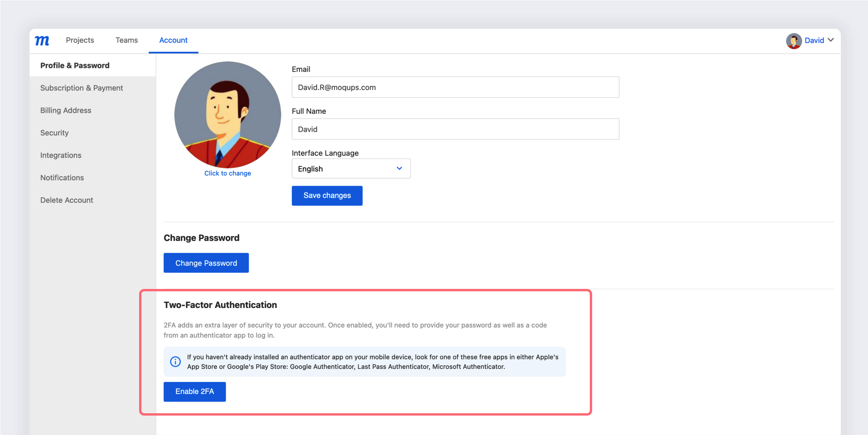This screenshot has width=868, height=435.
Task: Expand the English language selector chevron
Action: tap(399, 168)
